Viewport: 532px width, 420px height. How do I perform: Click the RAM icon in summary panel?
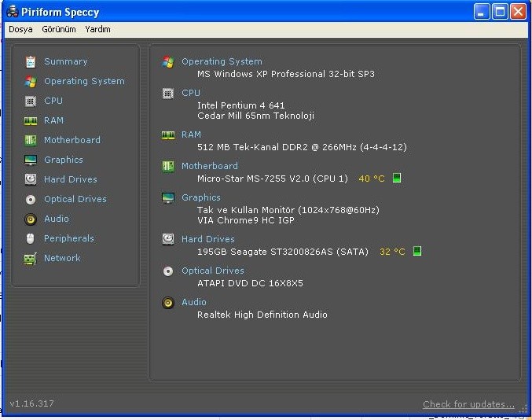168,135
